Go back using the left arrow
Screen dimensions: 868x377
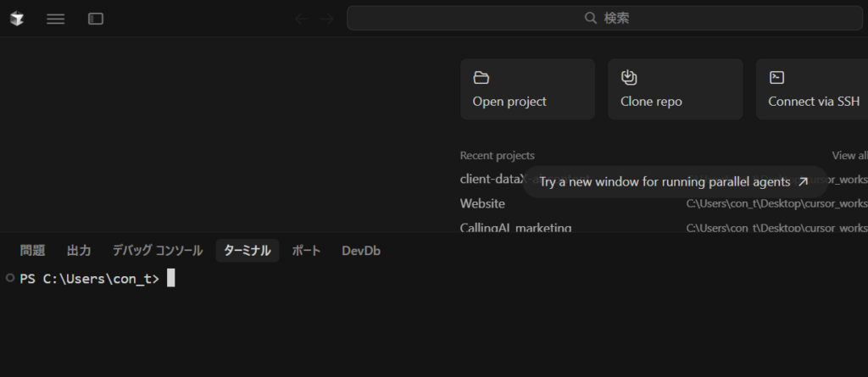(x=301, y=19)
